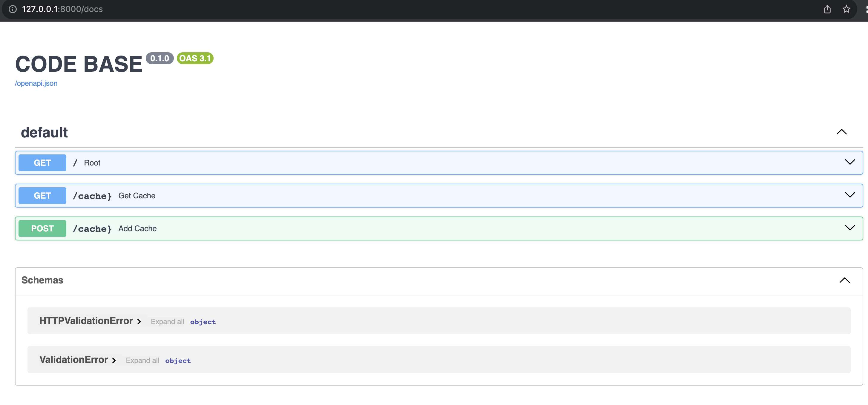This screenshot has height=405, width=868.
Task: Click object type label of HTTPValidationError
Action: [x=203, y=322]
